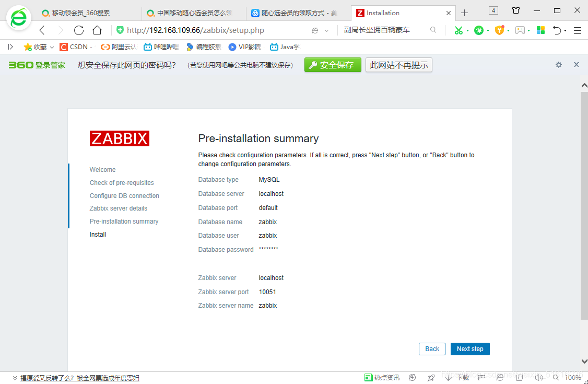Open the translate dropdown arrow
588x384 pixels.
coord(488,31)
